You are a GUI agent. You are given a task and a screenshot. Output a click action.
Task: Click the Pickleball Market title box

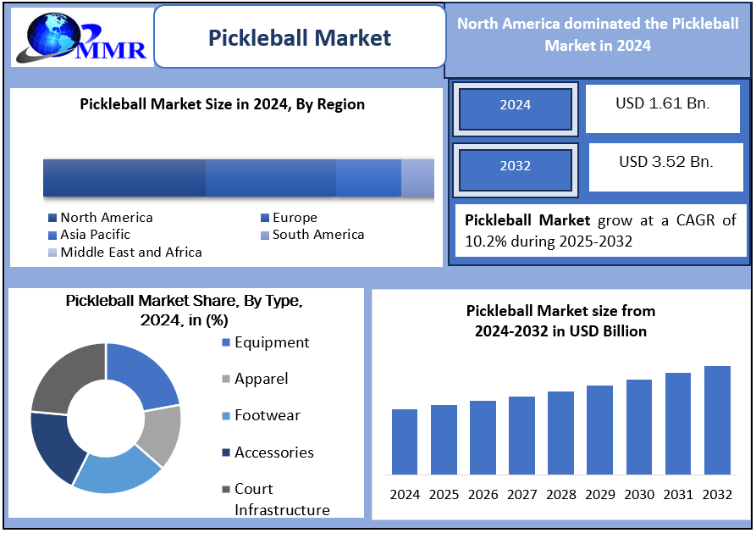point(300,37)
